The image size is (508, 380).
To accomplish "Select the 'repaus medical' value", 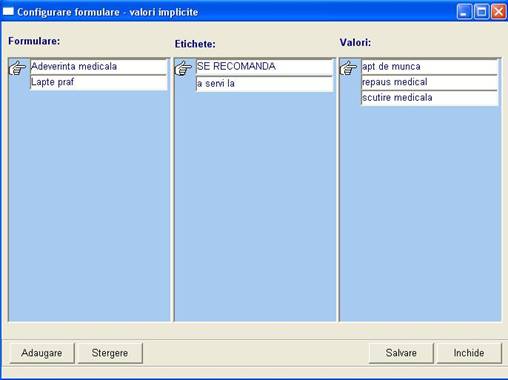I will click(x=430, y=82).
